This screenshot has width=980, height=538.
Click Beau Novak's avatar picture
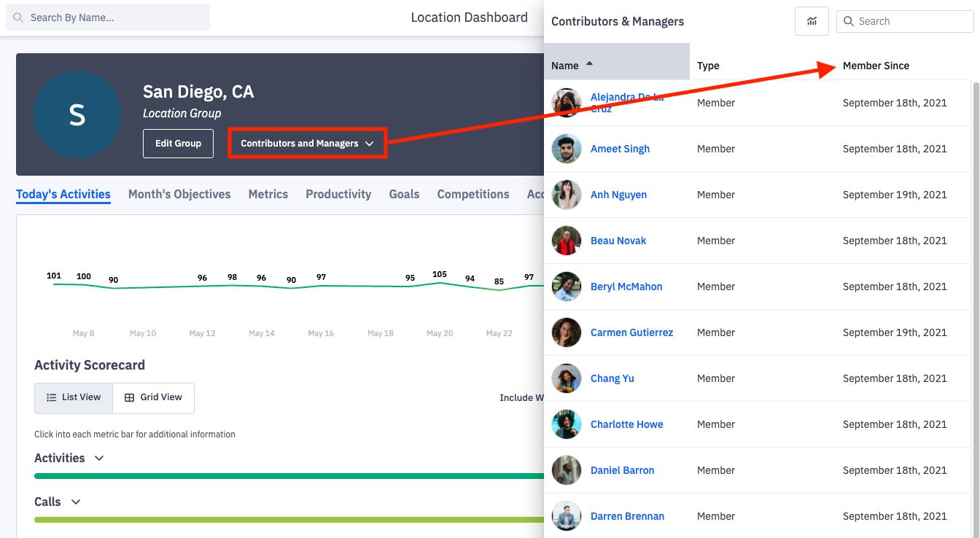(x=567, y=241)
